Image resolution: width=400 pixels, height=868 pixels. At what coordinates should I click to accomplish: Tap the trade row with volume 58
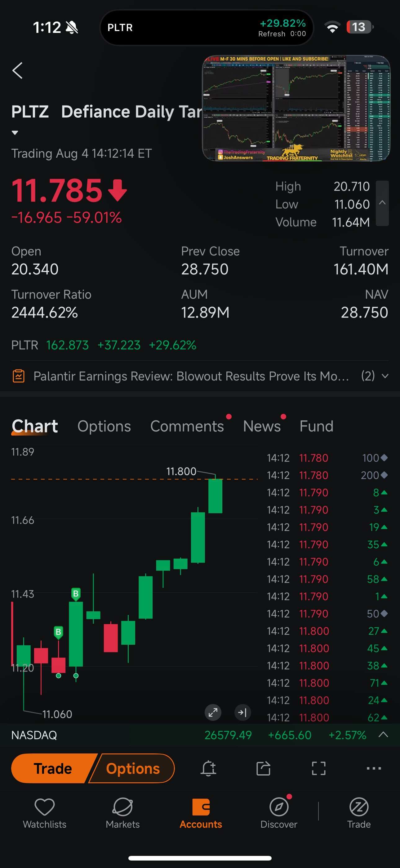(327, 579)
